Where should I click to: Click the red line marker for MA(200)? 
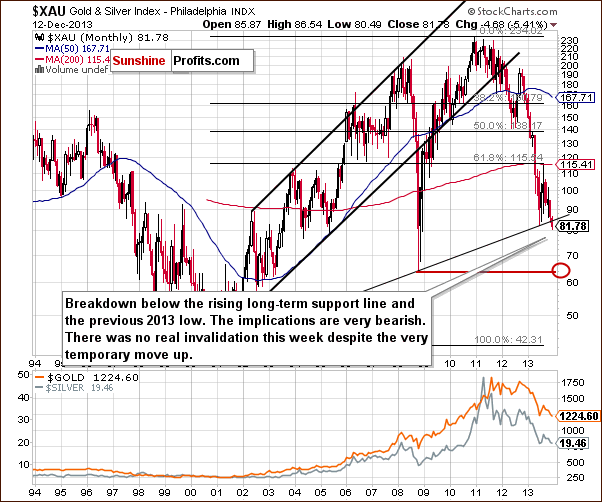40,59
